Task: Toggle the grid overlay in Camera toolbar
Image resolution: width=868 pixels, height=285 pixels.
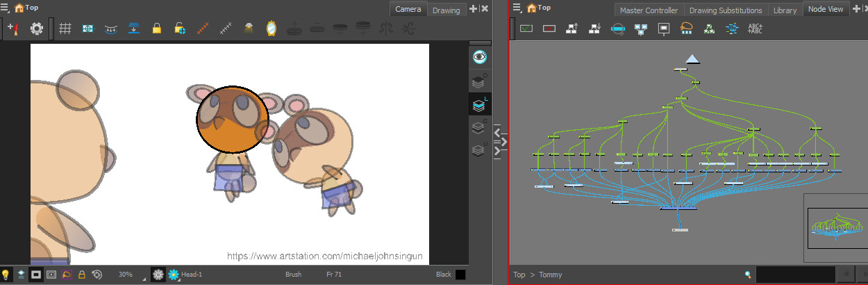Action: pos(65,29)
